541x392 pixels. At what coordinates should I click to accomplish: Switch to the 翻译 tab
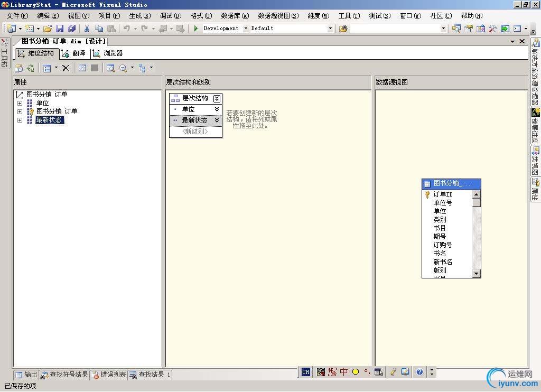[74, 53]
